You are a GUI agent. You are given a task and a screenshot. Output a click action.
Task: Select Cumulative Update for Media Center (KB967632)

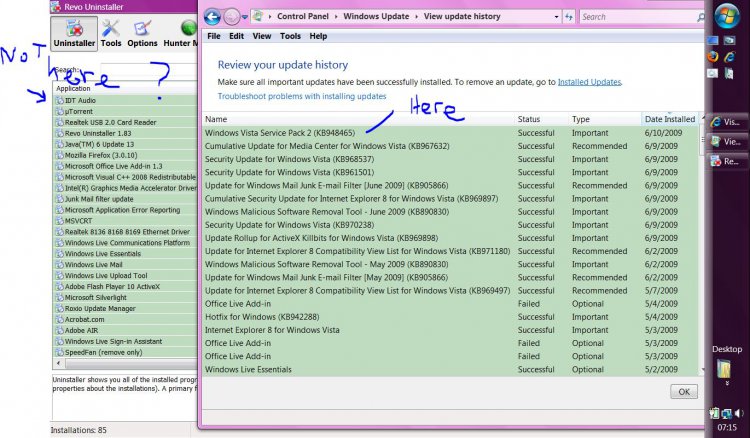[450, 146]
